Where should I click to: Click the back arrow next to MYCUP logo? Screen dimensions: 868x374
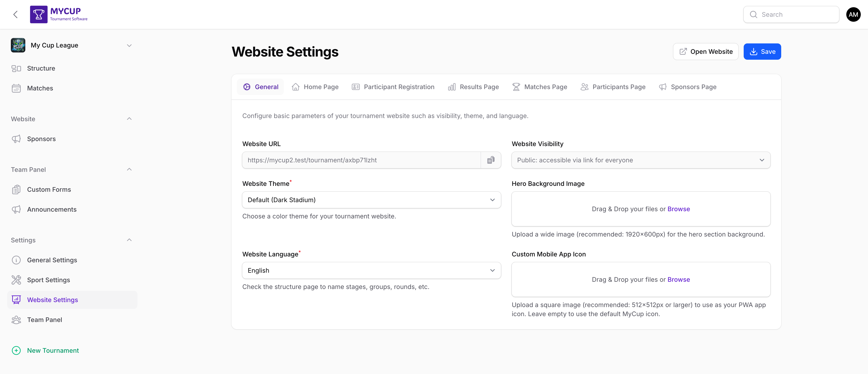click(x=15, y=14)
